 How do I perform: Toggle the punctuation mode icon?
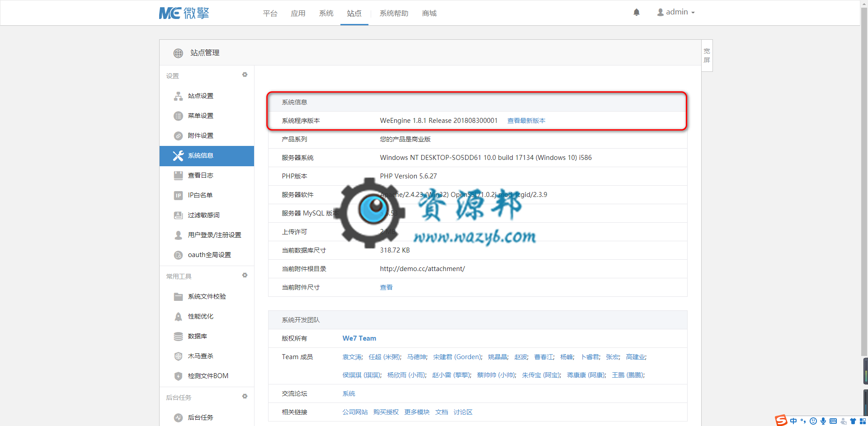pyautogui.click(x=803, y=421)
